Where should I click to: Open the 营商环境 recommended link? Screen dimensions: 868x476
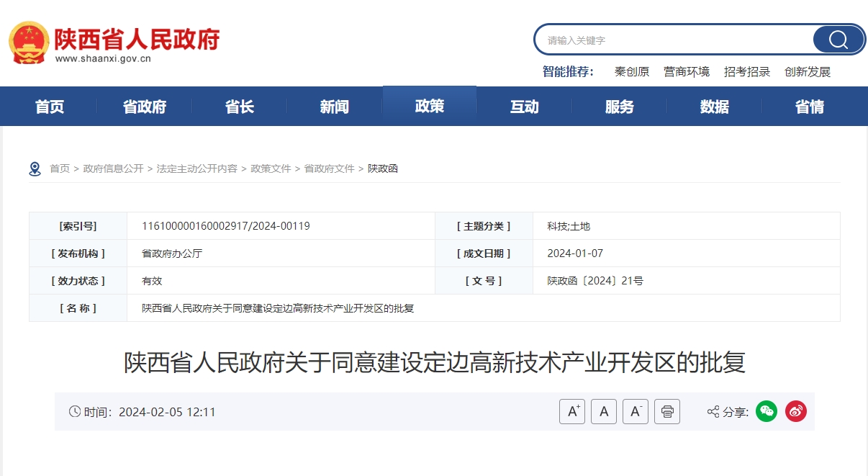(686, 71)
